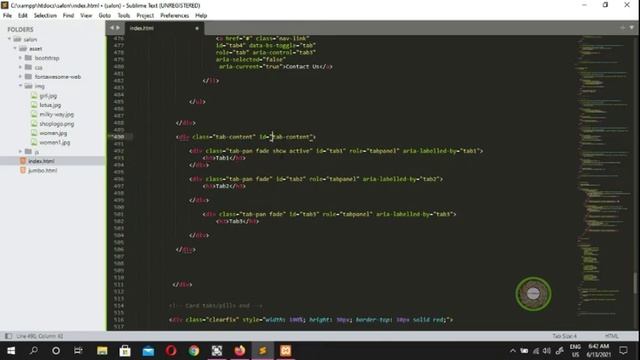This screenshot has height=360, width=640.
Task: Open the View menu
Action: click(86, 16)
